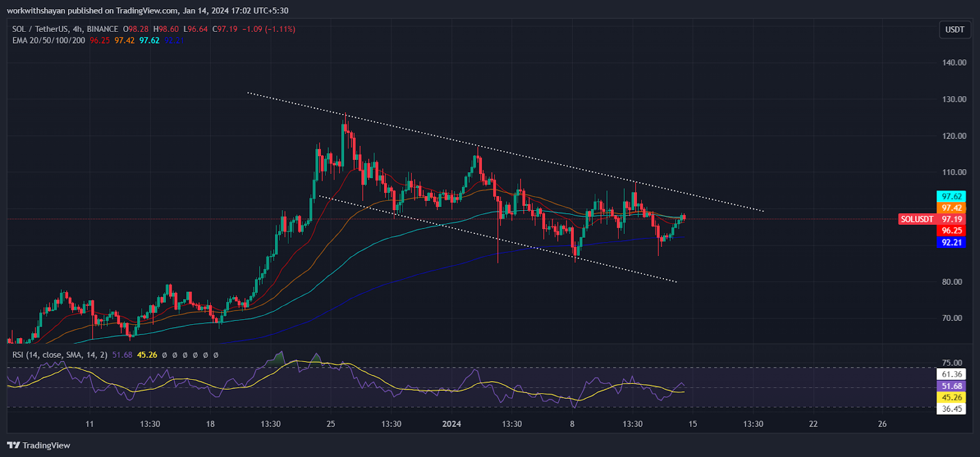Click the TradingView logo icon
This screenshot has height=457, width=980.
tap(13, 445)
